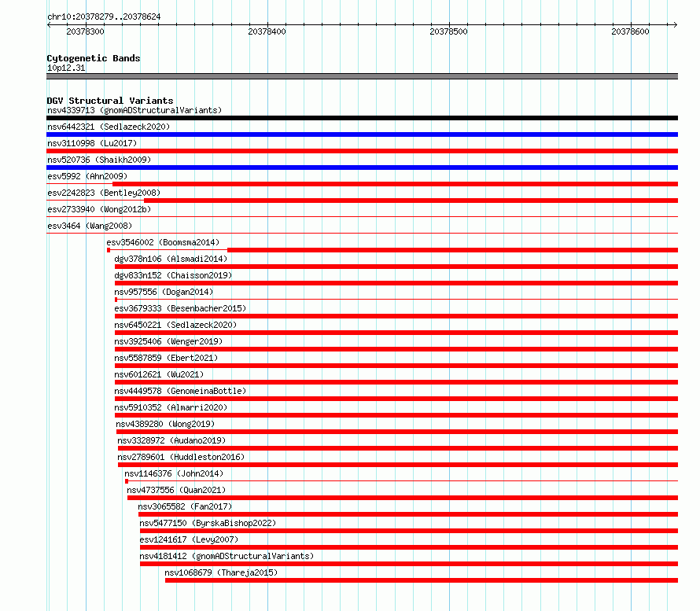Image resolution: width=700 pixels, height=611 pixels.
Task: Click the red bar under nsv4737556
Action: 403,498
